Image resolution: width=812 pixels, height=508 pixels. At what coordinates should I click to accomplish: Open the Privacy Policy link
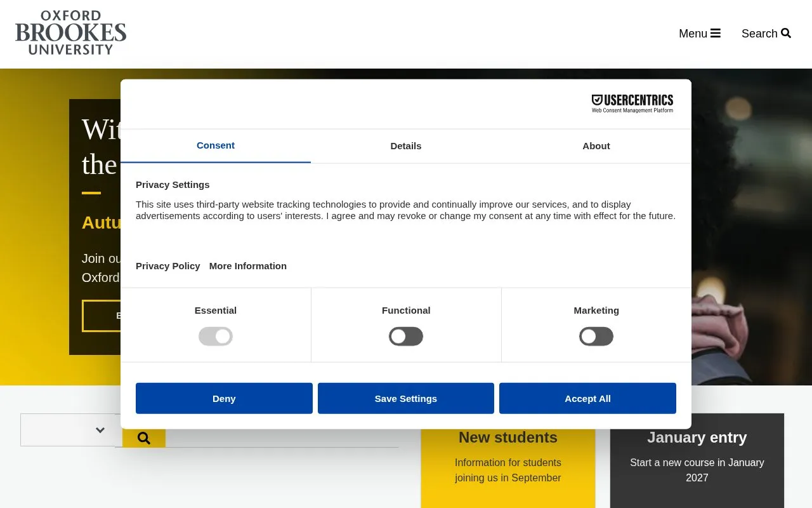(168, 266)
